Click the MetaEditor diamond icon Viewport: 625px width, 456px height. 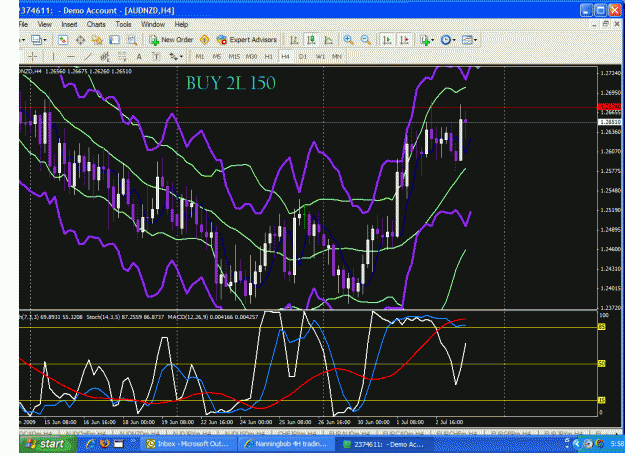click(204, 40)
